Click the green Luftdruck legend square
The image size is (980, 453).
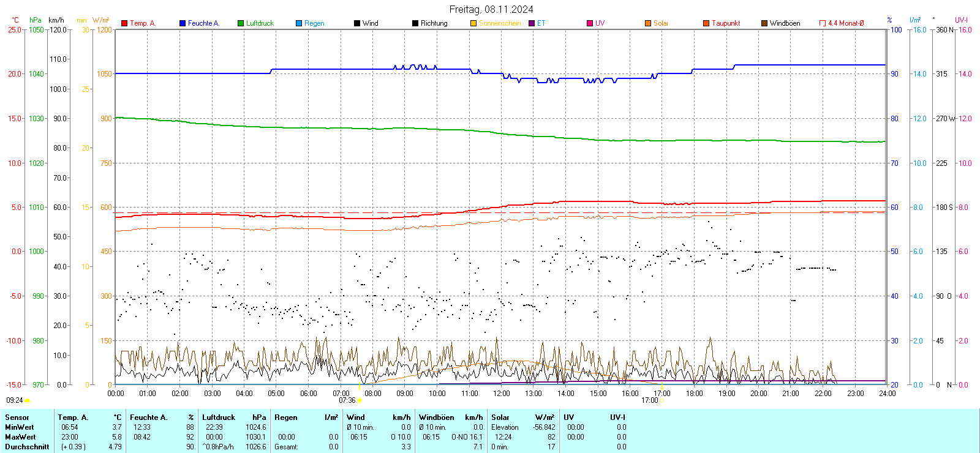pyautogui.click(x=241, y=23)
